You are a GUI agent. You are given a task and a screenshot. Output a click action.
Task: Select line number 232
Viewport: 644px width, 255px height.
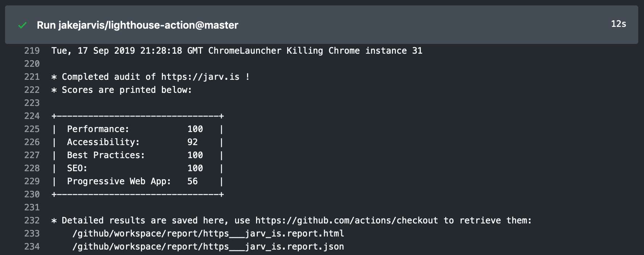(x=32, y=221)
